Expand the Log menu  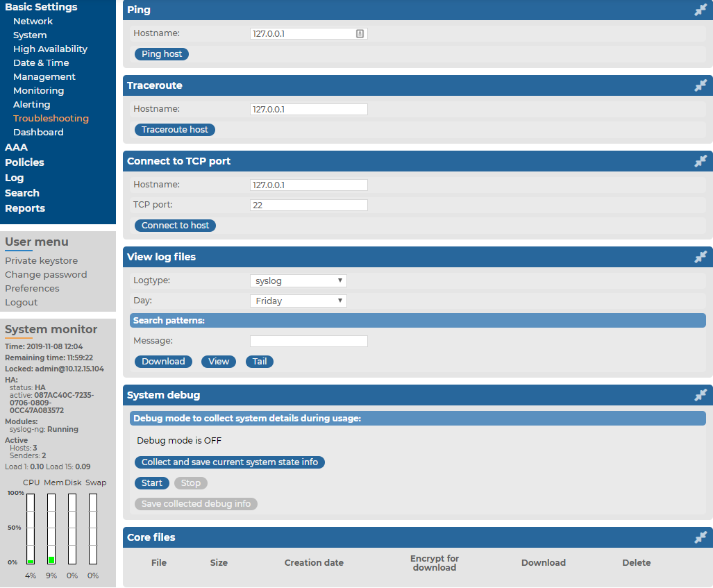coord(14,178)
